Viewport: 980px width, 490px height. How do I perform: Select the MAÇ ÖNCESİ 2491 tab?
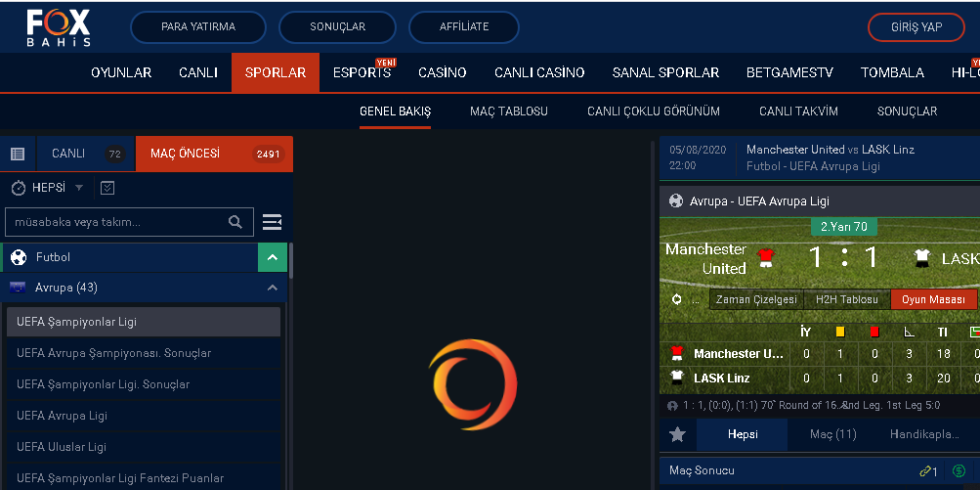[x=214, y=154]
